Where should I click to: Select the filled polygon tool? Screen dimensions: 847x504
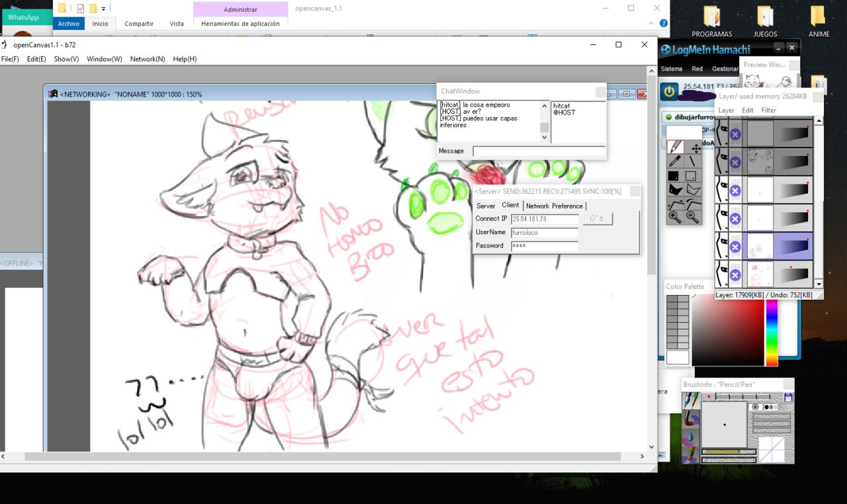675,190
